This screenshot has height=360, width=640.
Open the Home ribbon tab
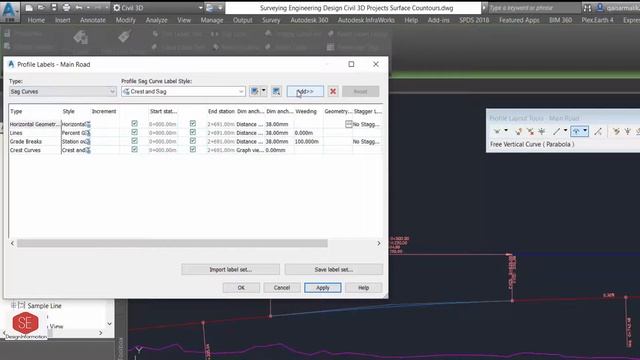[x=36, y=20]
